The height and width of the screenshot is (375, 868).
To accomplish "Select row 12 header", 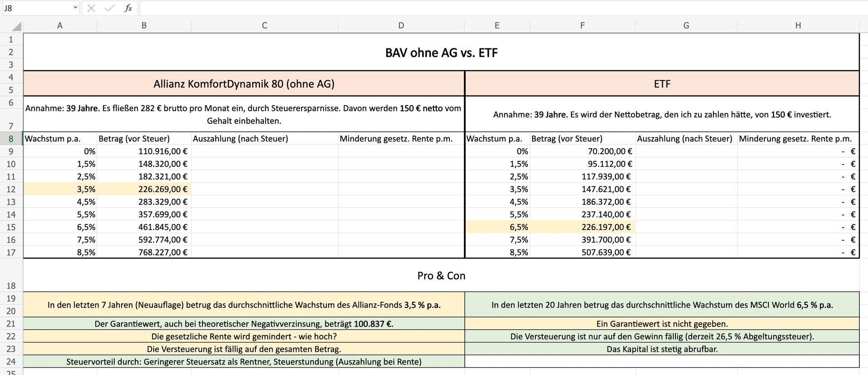I will [x=11, y=189].
